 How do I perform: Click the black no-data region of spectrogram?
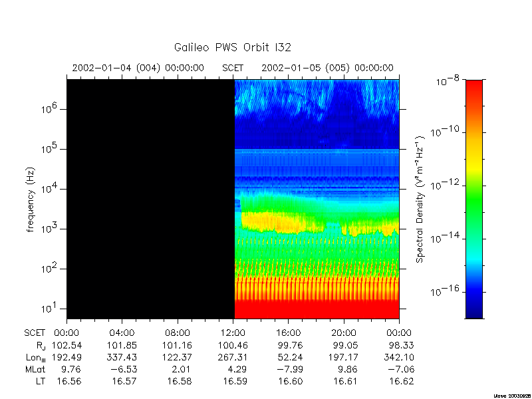coord(151,199)
